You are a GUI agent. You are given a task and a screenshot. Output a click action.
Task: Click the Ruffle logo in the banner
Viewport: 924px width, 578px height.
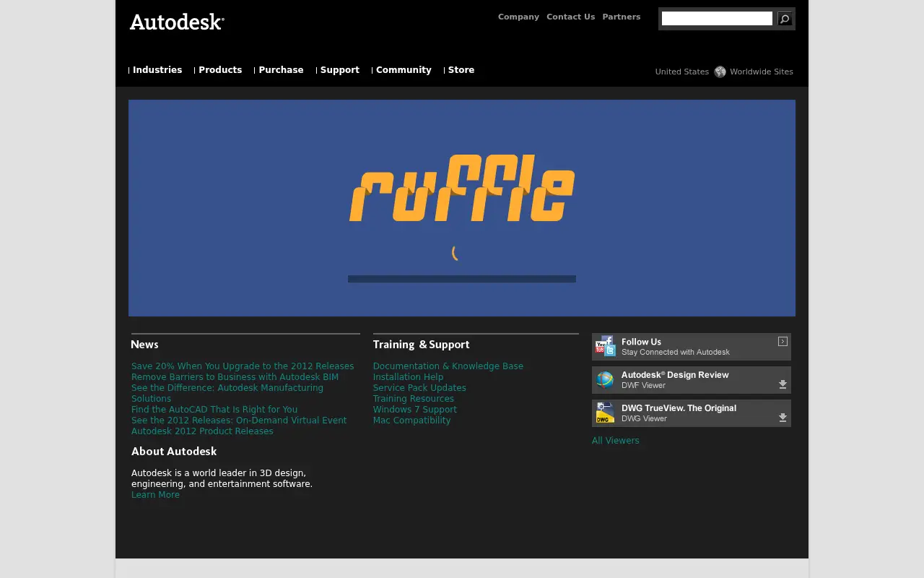coord(462,188)
